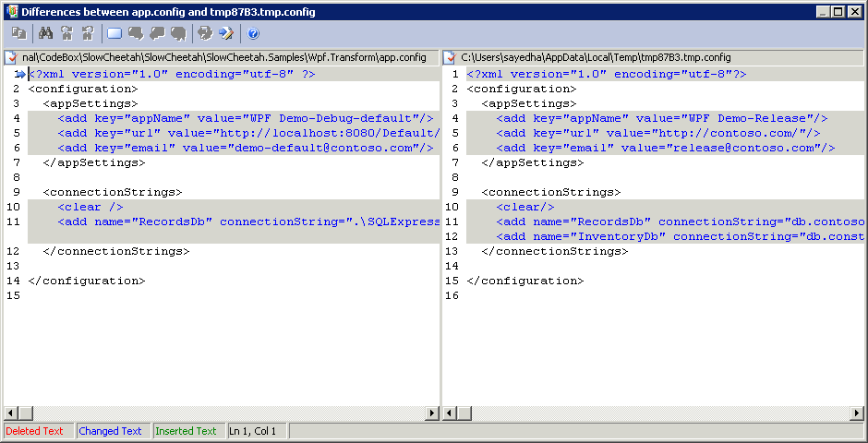Click the red "Deleted Text" legend label
Viewport: 868px width, 443px height.
pyautogui.click(x=34, y=431)
